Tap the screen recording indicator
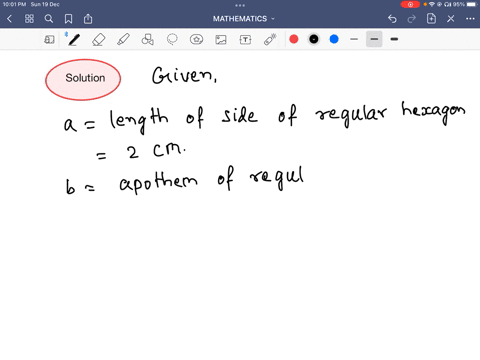 pyautogui.click(x=410, y=4)
